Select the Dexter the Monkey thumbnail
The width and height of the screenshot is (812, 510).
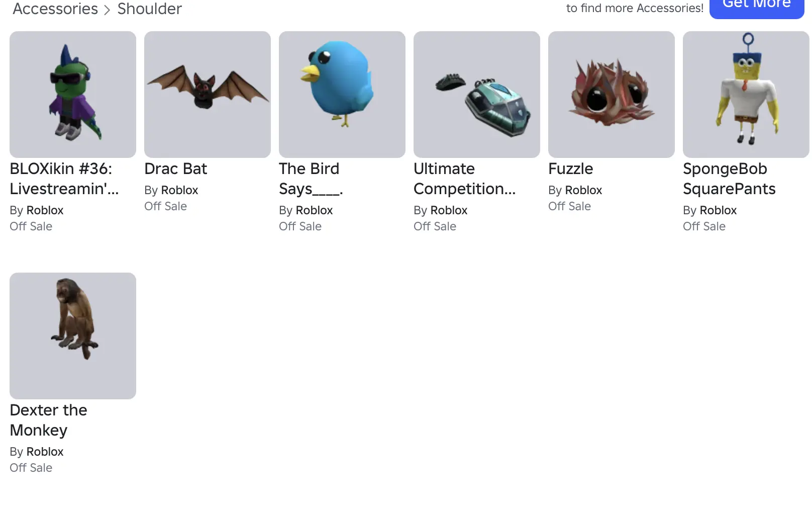click(x=73, y=336)
